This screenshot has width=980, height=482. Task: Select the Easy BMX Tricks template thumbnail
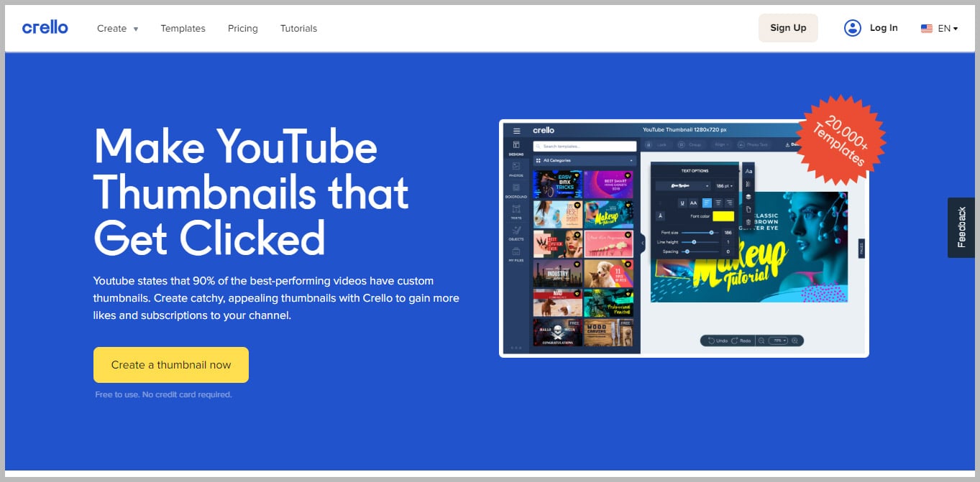[558, 185]
